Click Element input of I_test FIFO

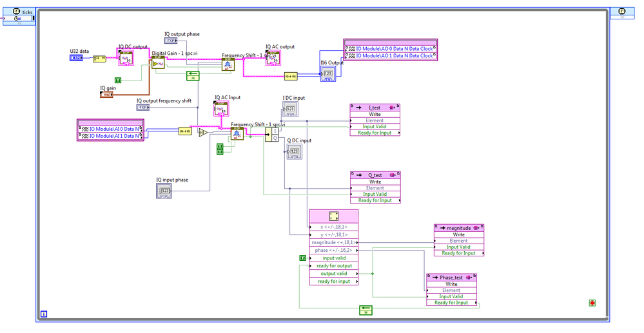tap(375, 120)
